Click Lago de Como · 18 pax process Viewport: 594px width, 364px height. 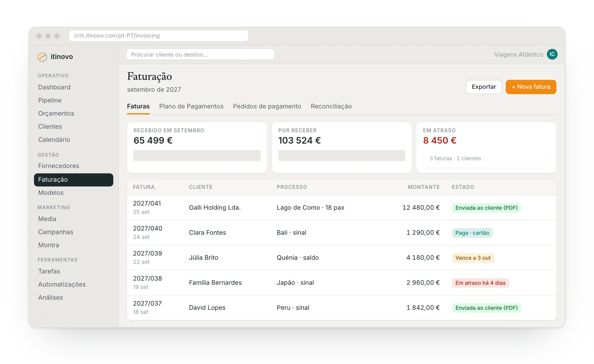point(310,208)
